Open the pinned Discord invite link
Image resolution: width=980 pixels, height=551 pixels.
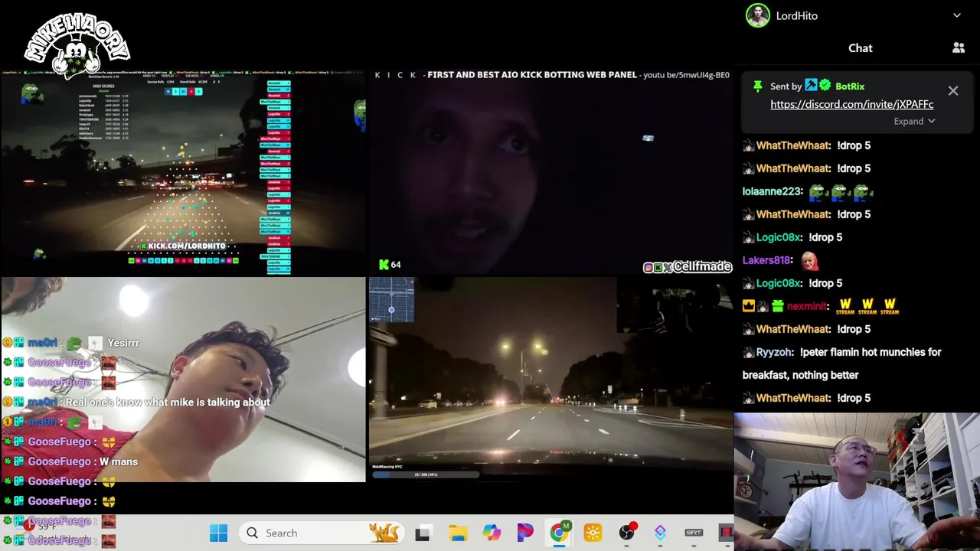tap(851, 104)
